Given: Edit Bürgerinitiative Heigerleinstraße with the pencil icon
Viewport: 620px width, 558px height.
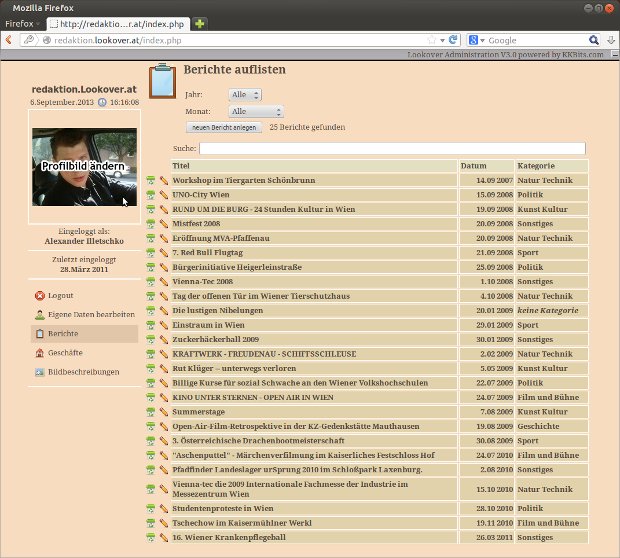Looking at the screenshot, I should (x=164, y=267).
